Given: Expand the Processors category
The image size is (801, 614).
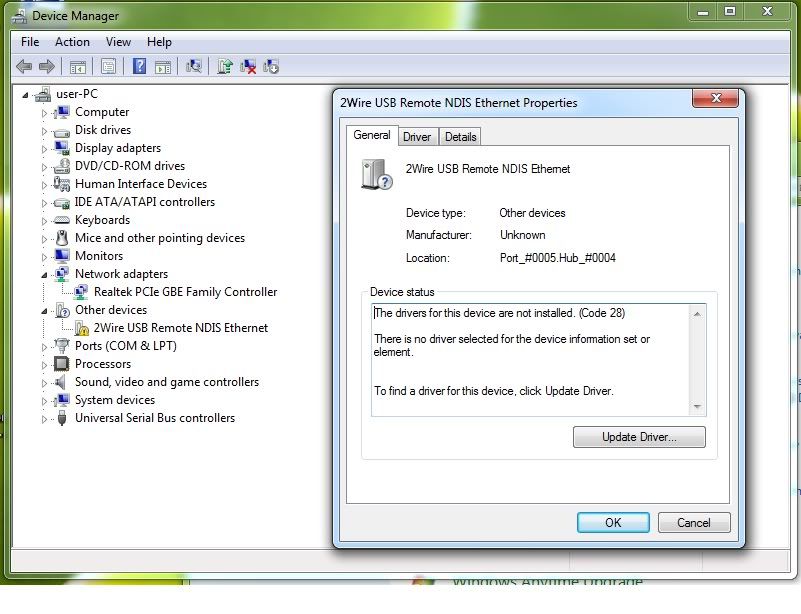Looking at the screenshot, I should coord(44,365).
